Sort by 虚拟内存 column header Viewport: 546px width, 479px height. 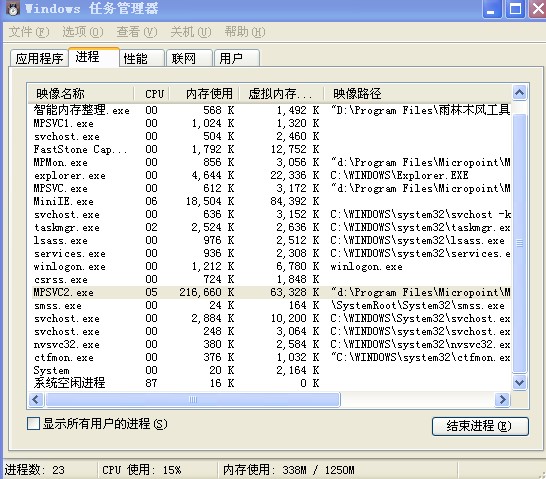coord(282,94)
